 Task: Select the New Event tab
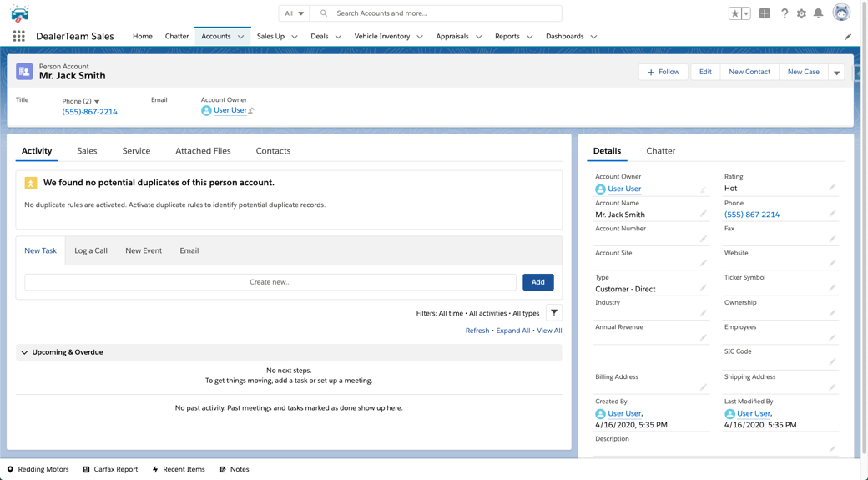click(x=144, y=250)
